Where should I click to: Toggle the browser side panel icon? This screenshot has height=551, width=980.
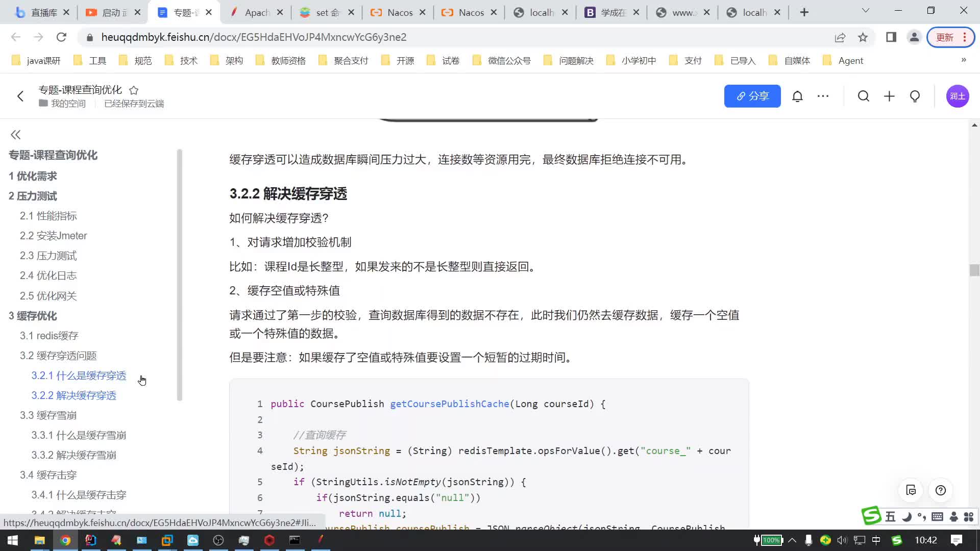pyautogui.click(x=891, y=37)
